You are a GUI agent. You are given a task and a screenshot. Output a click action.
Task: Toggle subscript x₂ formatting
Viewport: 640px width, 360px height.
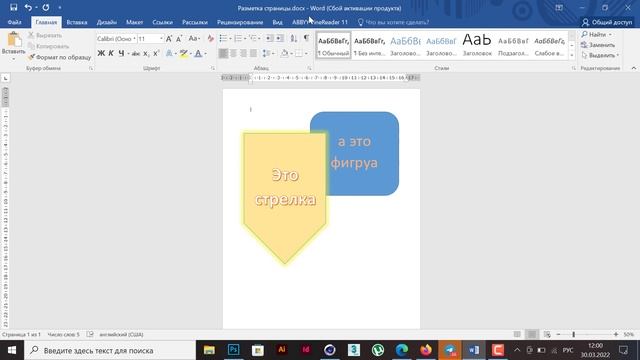146,53
